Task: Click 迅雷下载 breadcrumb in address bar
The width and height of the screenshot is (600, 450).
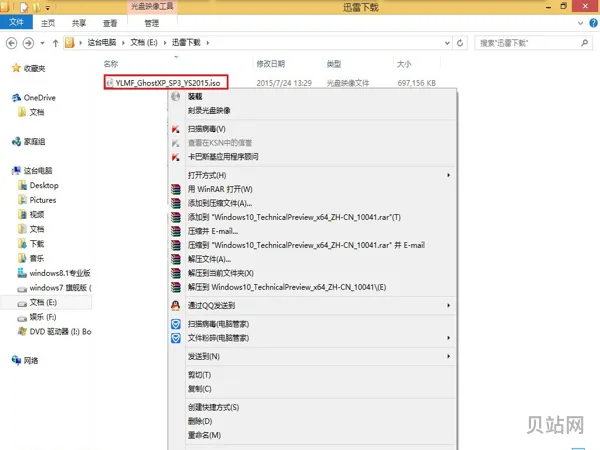Action: tap(186, 42)
